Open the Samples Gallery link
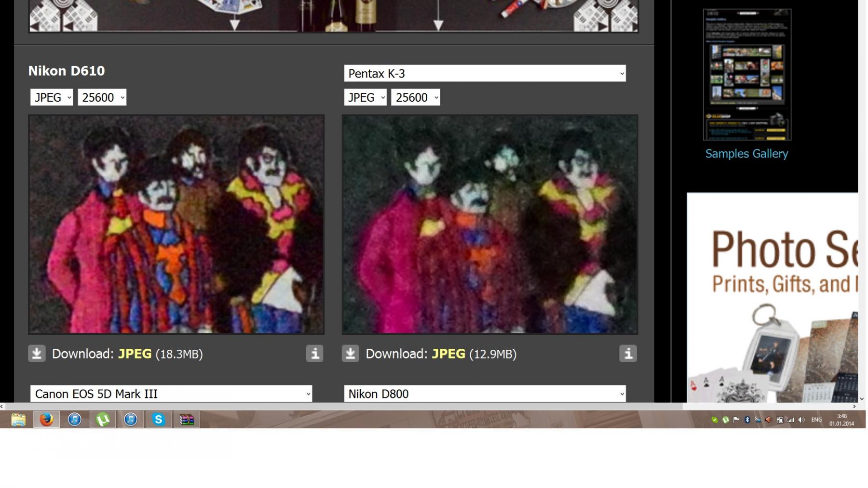Screen dimensions: 868x488 coord(746,154)
